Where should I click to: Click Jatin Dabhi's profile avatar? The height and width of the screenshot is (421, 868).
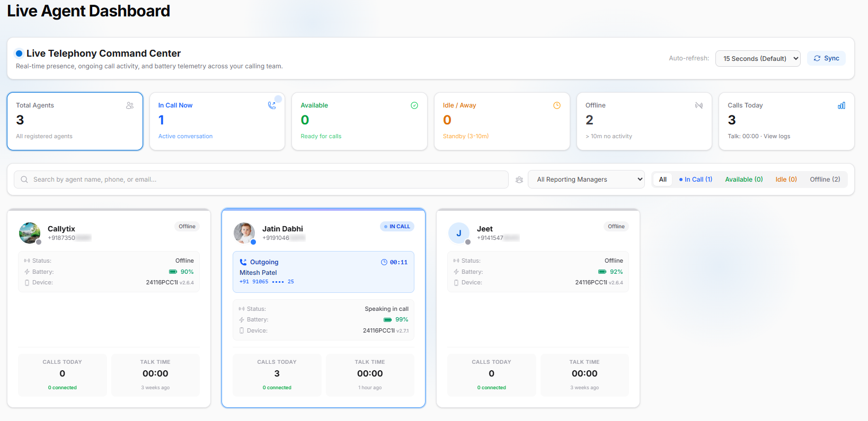244,233
